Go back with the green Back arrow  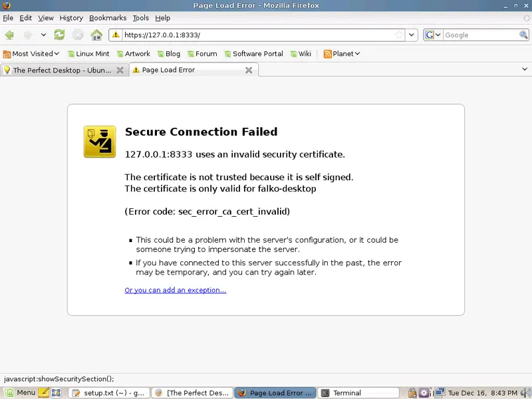click(x=9, y=35)
